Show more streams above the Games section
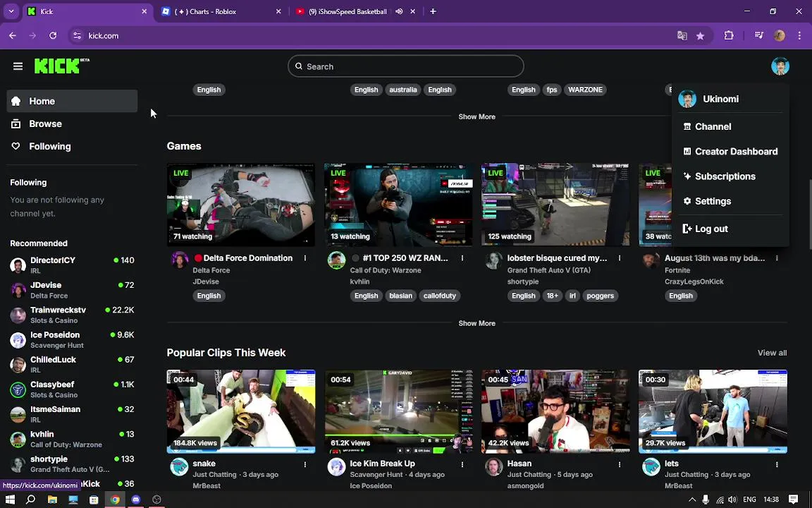 click(x=477, y=116)
